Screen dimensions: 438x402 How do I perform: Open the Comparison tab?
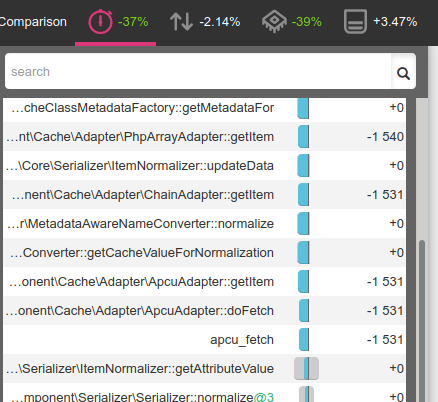point(33,22)
